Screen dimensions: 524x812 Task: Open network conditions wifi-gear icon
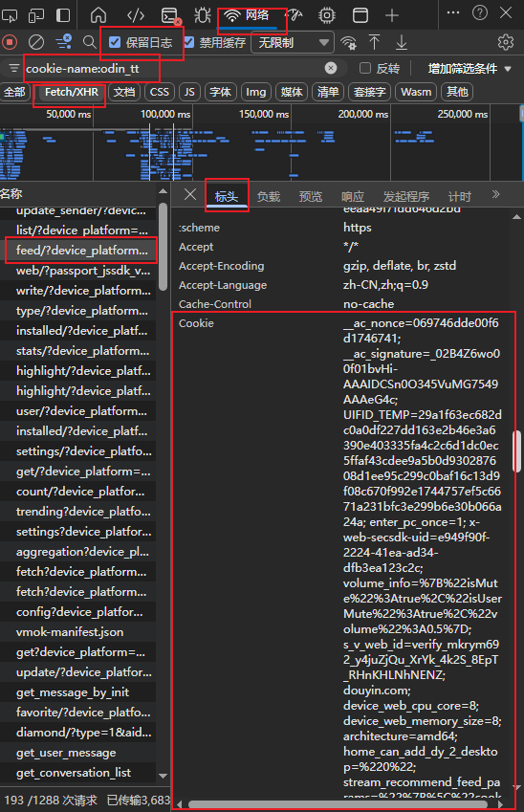(x=348, y=42)
